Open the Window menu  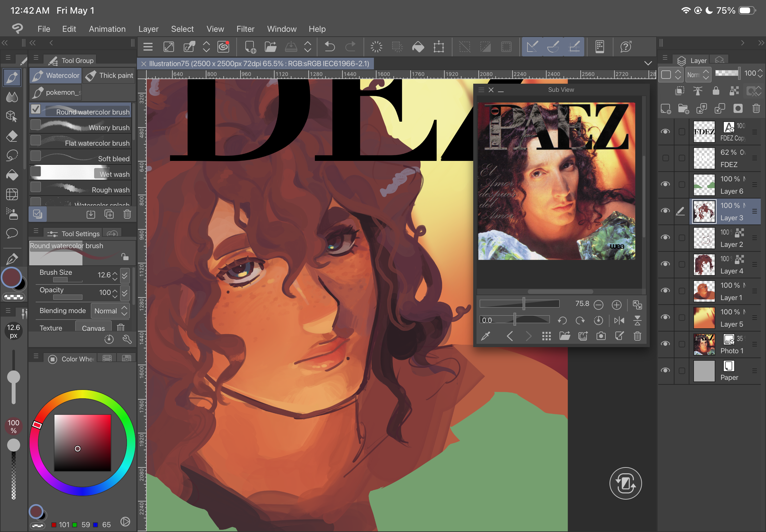[281, 29]
